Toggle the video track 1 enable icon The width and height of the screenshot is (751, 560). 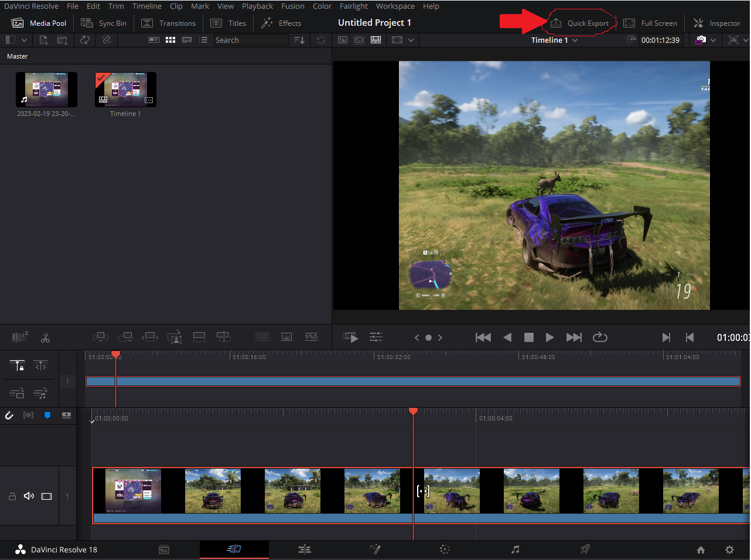tap(47, 496)
